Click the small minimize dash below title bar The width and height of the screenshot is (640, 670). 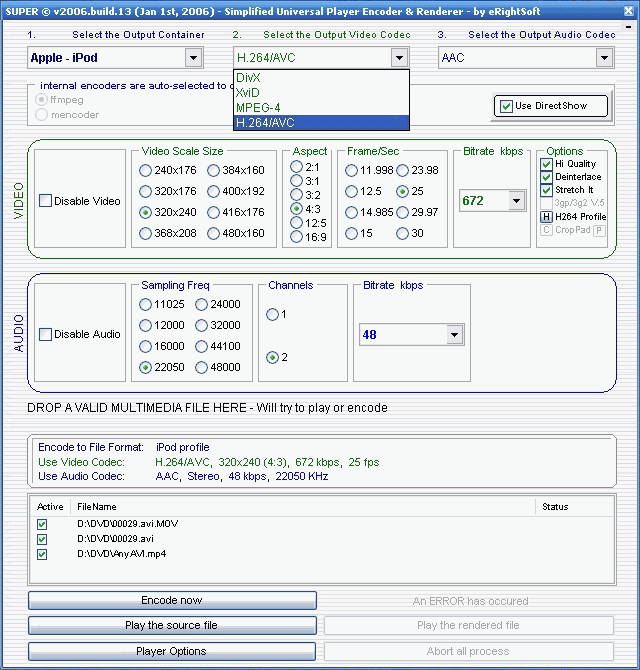pyautogui.click(x=628, y=27)
